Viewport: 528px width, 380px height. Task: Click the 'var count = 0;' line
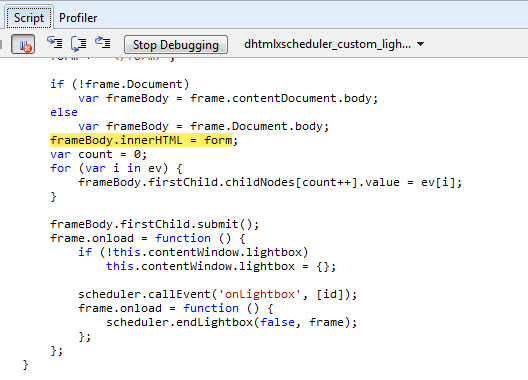[x=98, y=154]
